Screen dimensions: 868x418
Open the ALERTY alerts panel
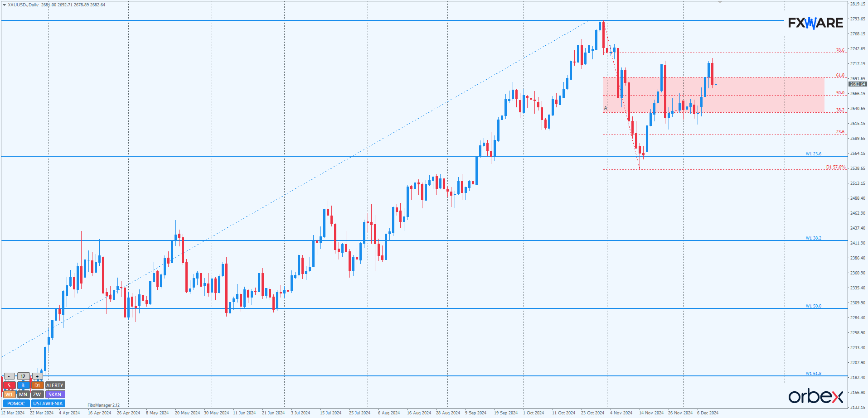coord(55,385)
